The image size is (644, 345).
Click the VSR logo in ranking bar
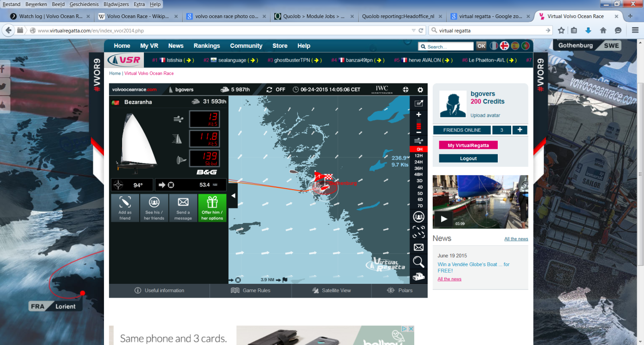tap(124, 60)
